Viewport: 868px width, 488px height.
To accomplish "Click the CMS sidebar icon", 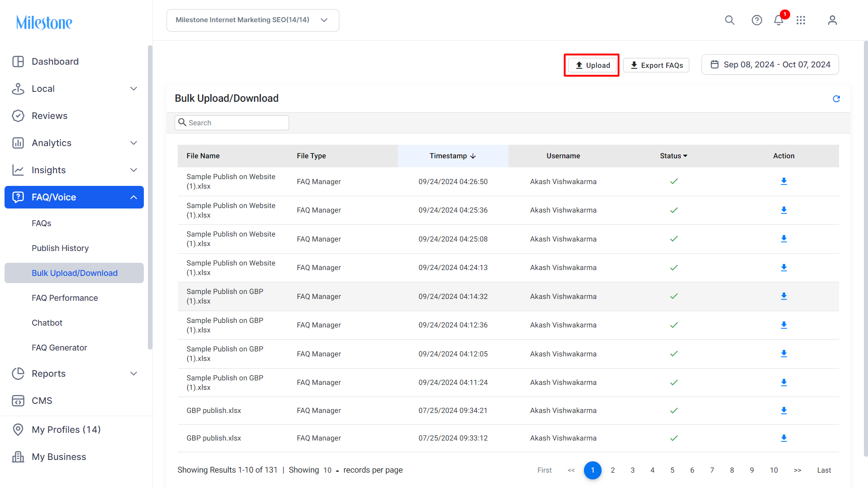I will 18,401.
